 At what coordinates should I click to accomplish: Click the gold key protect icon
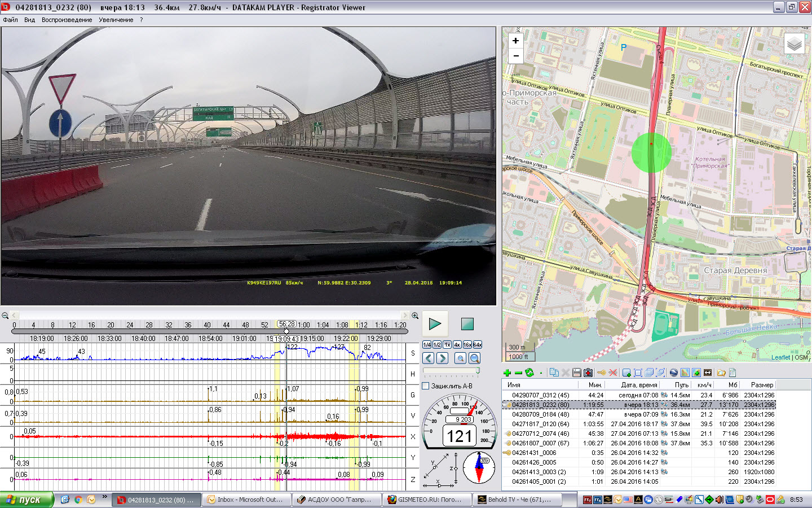[x=602, y=373]
